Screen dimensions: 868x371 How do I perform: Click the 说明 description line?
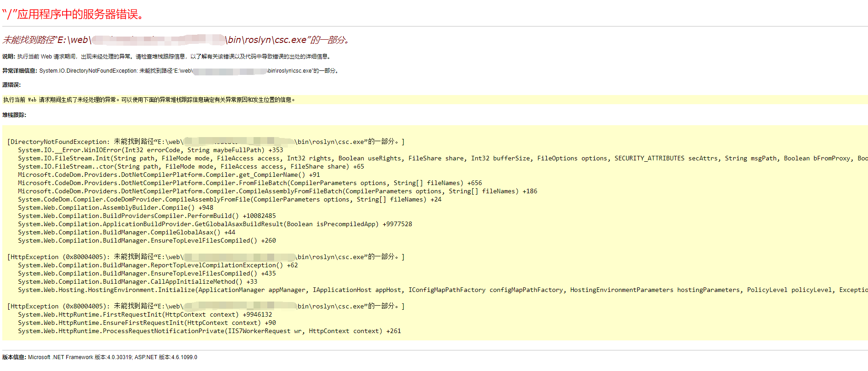coord(167,57)
